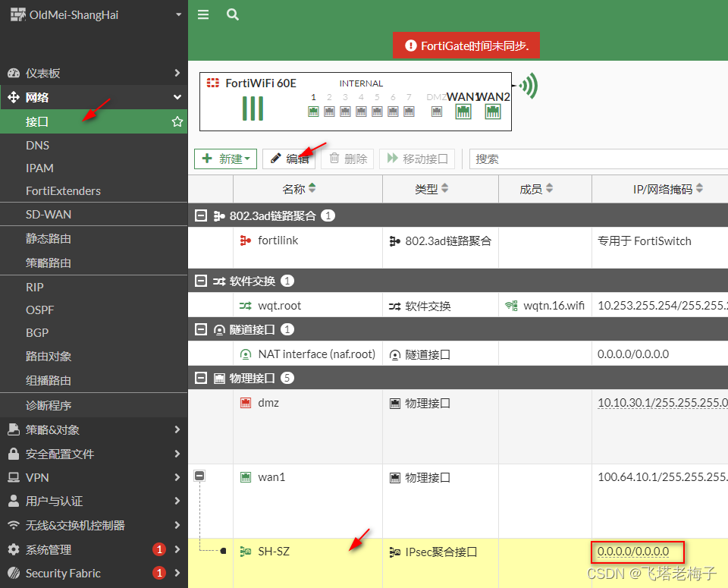The image size is (728, 588).
Task: Expand the 系统管理 menu
Action: click(94, 549)
